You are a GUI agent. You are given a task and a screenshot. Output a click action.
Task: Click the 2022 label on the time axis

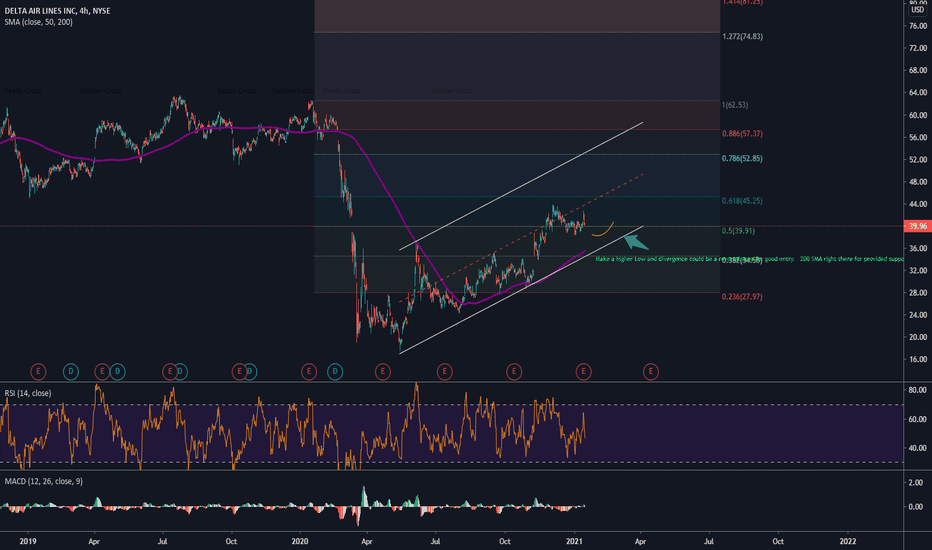tap(848, 541)
